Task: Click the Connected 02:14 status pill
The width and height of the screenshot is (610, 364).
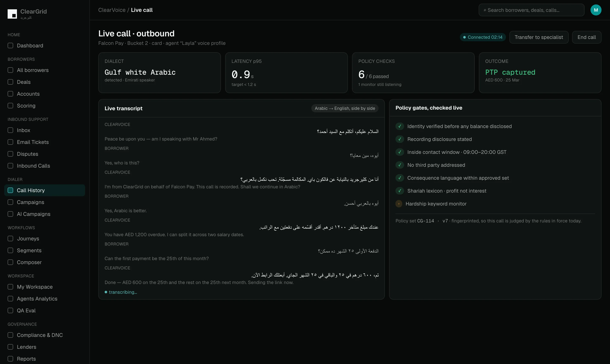Action: pyautogui.click(x=483, y=37)
